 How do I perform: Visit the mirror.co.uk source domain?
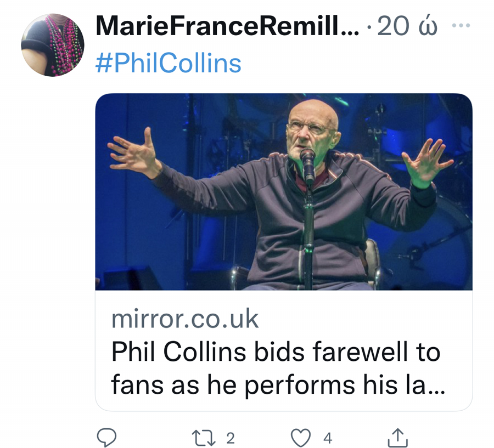pos(185,319)
